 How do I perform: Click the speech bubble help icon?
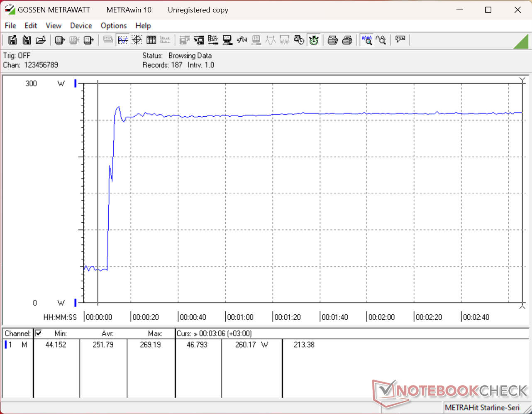[x=400, y=40]
